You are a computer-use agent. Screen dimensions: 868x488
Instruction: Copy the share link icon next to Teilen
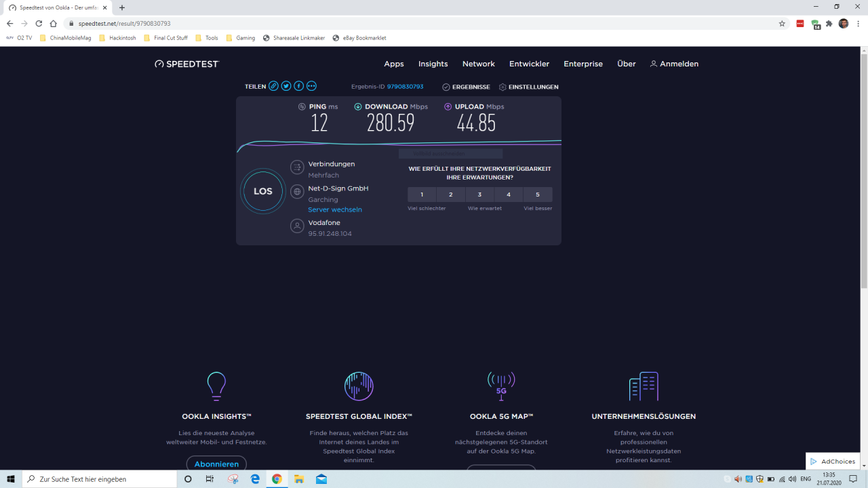273,86
